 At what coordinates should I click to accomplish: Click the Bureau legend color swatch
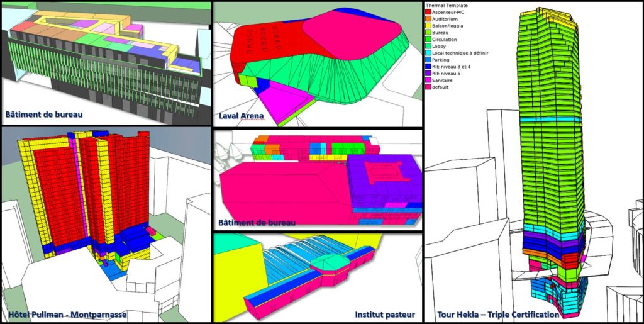428,33
